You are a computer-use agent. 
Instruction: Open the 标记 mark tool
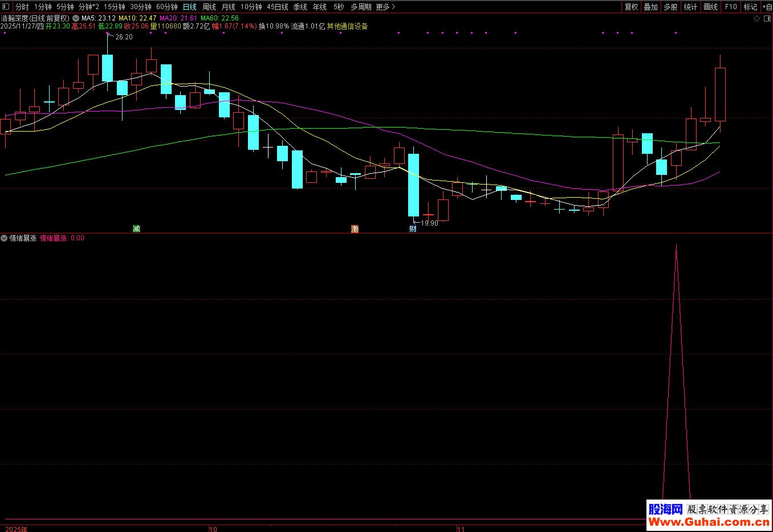[x=750, y=7]
